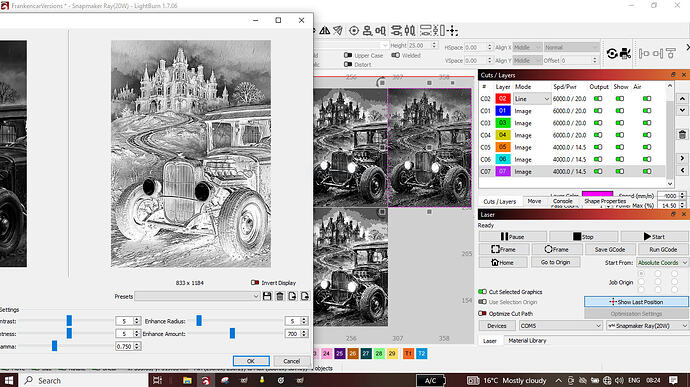690x387 pixels.
Task: Open the Presets dropdown
Action: (x=197, y=296)
